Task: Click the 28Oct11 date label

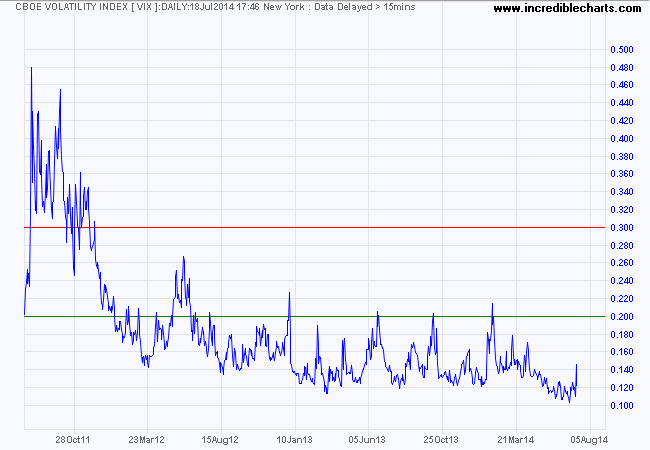Action: coord(73,440)
